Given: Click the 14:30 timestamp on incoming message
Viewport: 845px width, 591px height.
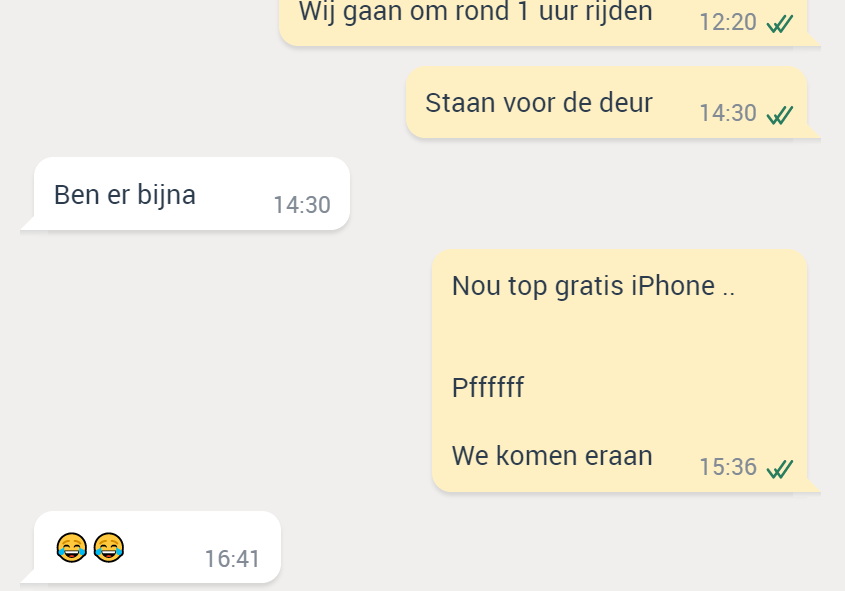Looking at the screenshot, I should (x=302, y=205).
